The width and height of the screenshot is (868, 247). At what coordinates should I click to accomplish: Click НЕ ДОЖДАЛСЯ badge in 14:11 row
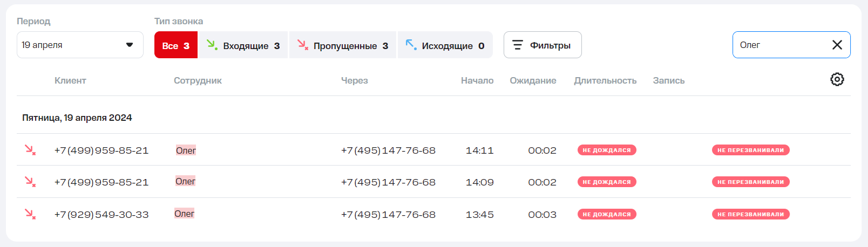click(x=607, y=150)
